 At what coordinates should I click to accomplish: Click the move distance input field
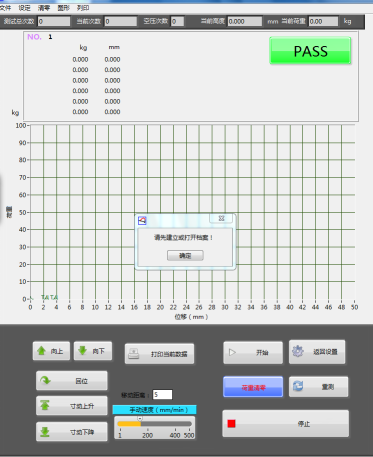pyautogui.click(x=162, y=395)
